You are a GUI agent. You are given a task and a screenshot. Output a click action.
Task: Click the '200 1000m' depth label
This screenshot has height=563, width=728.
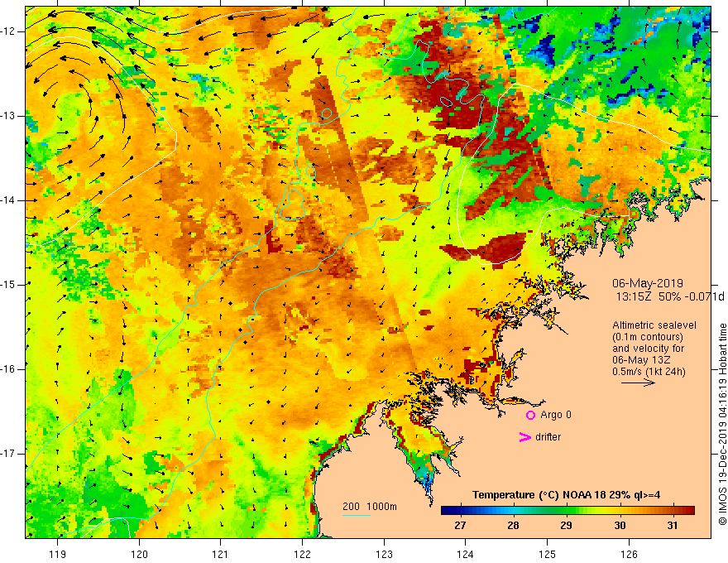click(370, 507)
